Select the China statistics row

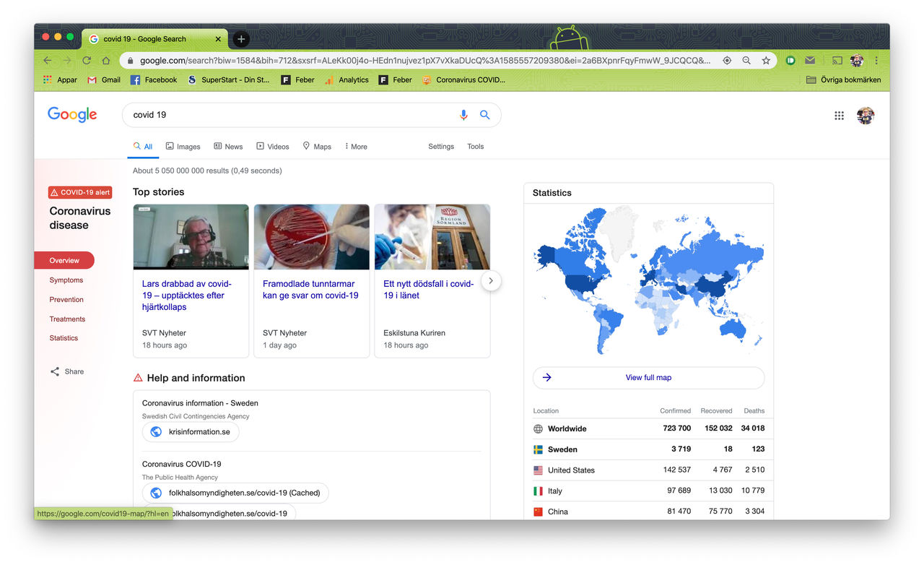648,512
